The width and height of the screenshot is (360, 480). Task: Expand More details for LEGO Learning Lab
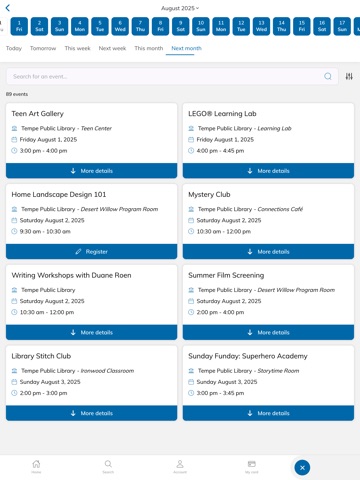click(268, 171)
